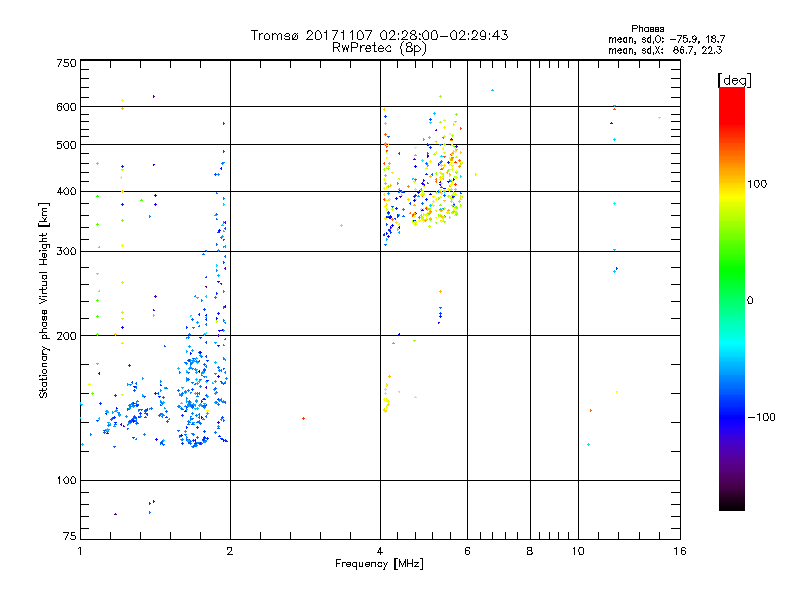Click the y-axis tick label '300'
800x600 pixels.
66,252
